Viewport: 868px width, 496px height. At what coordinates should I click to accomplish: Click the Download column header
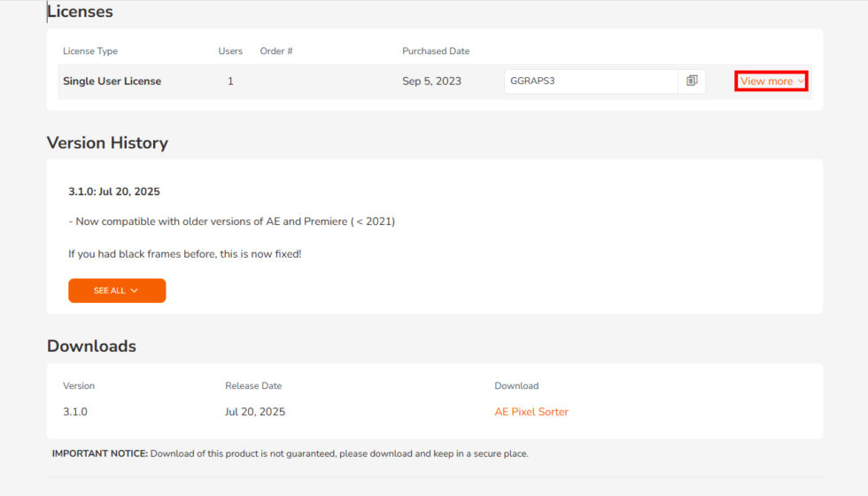(516, 386)
